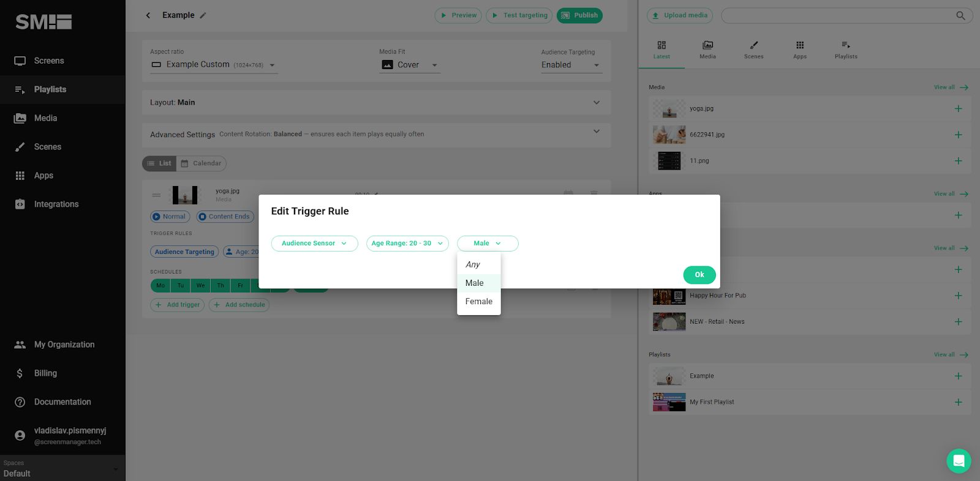This screenshot has width=980, height=481.
Task: Expand the Layout: Main section
Action: click(x=376, y=102)
